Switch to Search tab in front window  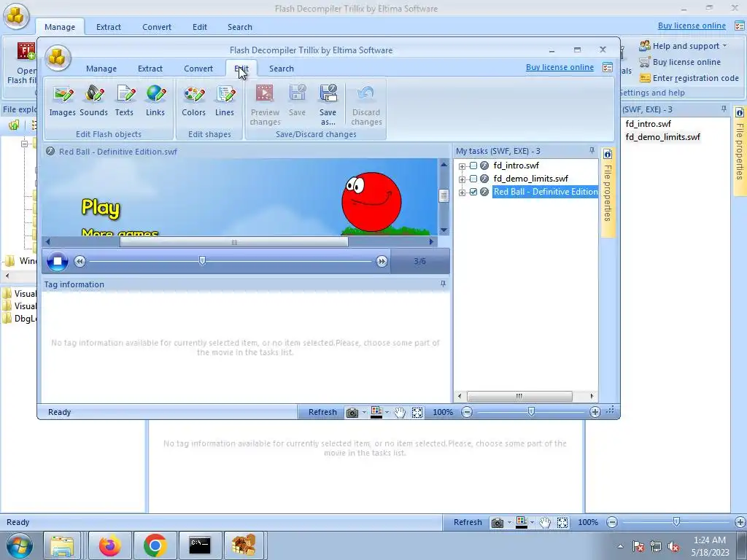[281, 69]
